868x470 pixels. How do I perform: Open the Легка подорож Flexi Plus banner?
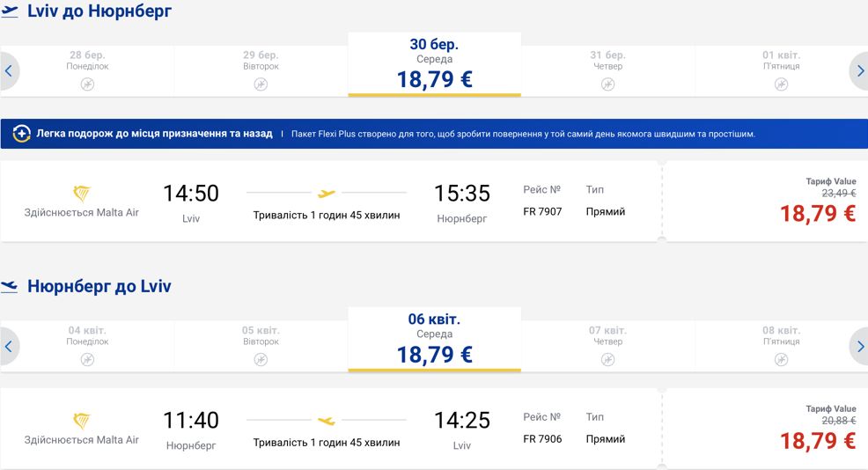[x=434, y=134]
